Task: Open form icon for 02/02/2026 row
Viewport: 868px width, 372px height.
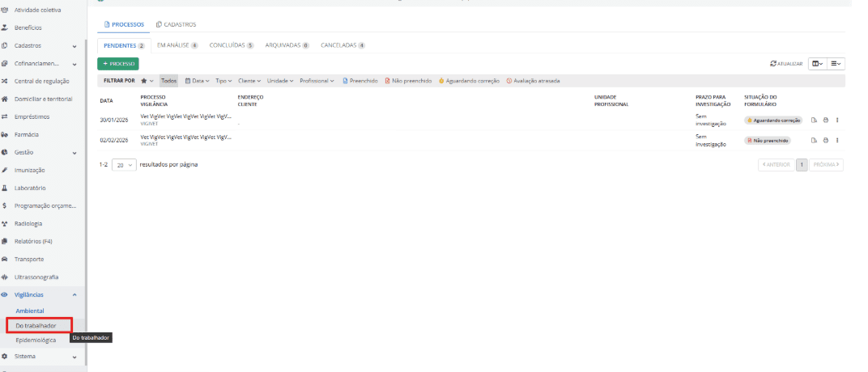Action: coord(815,140)
